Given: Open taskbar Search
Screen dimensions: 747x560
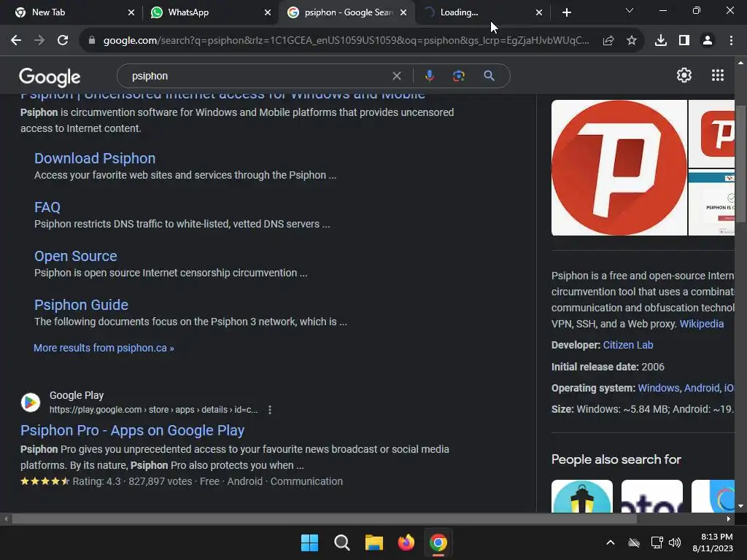Looking at the screenshot, I should [341, 542].
